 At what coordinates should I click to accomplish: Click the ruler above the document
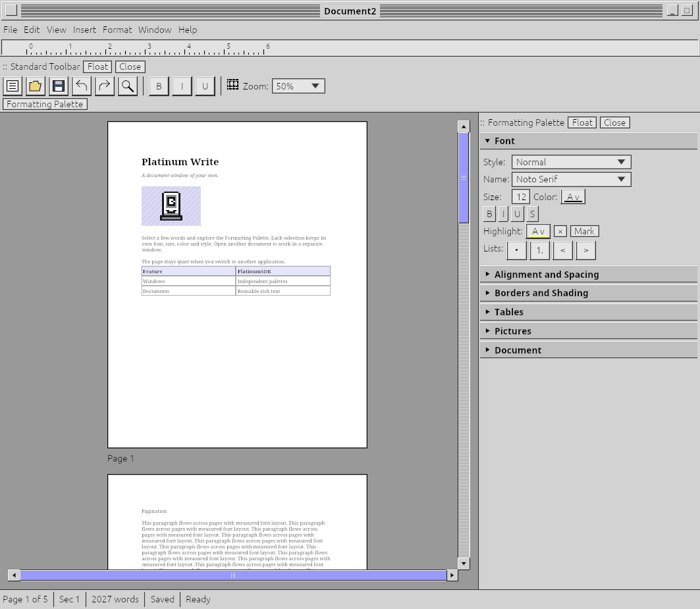click(350, 47)
